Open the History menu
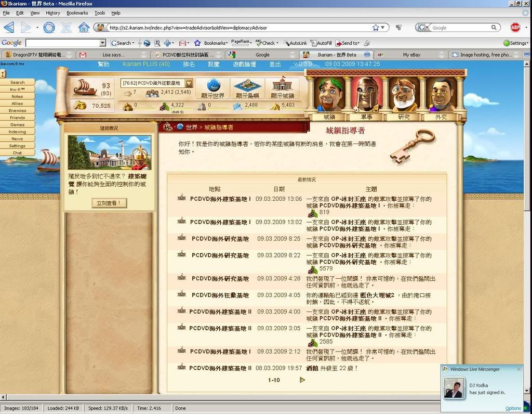 tap(52, 13)
